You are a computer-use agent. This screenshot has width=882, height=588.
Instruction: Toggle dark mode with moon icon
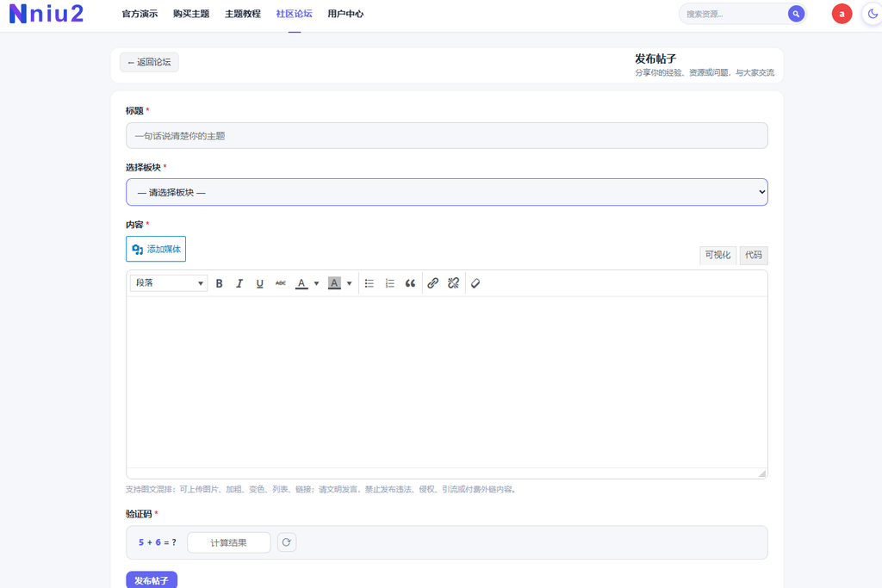(x=872, y=14)
